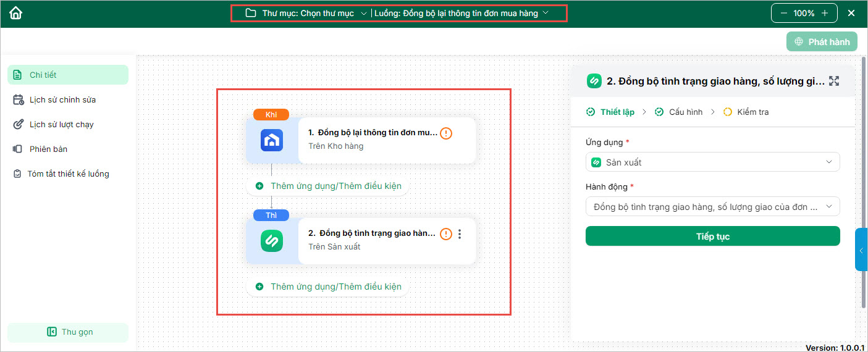The width and height of the screenshot is (868, 352).
Task: Open the Luồng flow selector dropdown
Action: point(461,13)
